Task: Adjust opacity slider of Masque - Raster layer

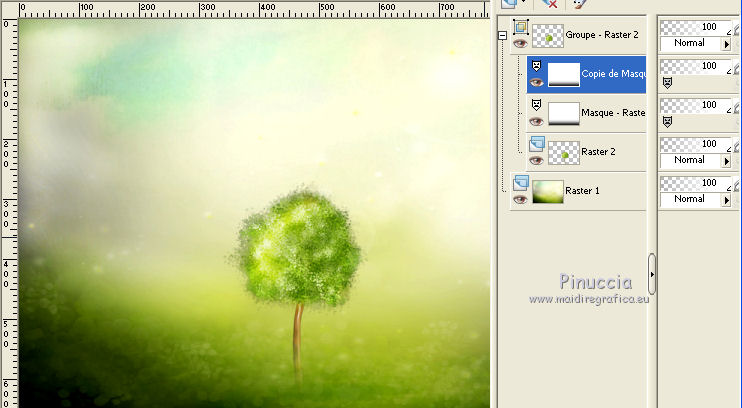Action: 696,105
